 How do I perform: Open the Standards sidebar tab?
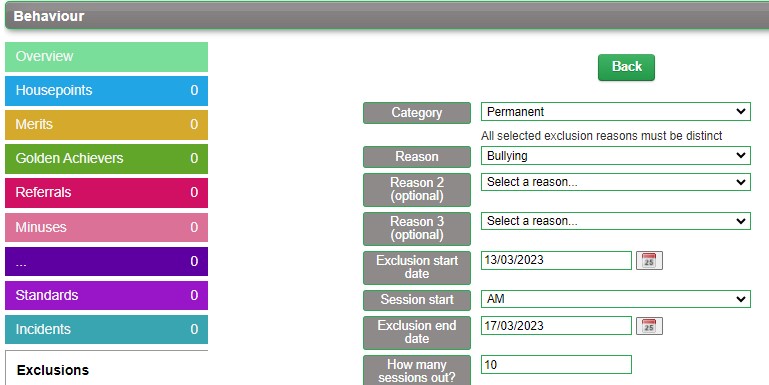click(x=106, y=295)
